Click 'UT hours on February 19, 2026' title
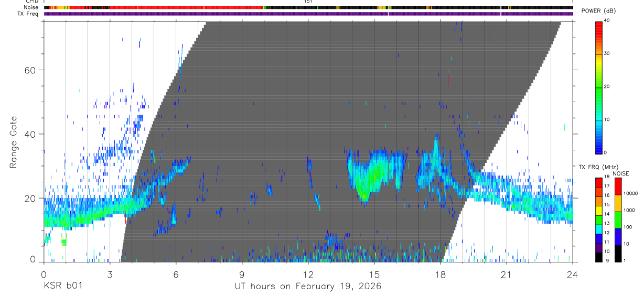The width and height of the screenshot is (644, 297). (x=308, y=287)
